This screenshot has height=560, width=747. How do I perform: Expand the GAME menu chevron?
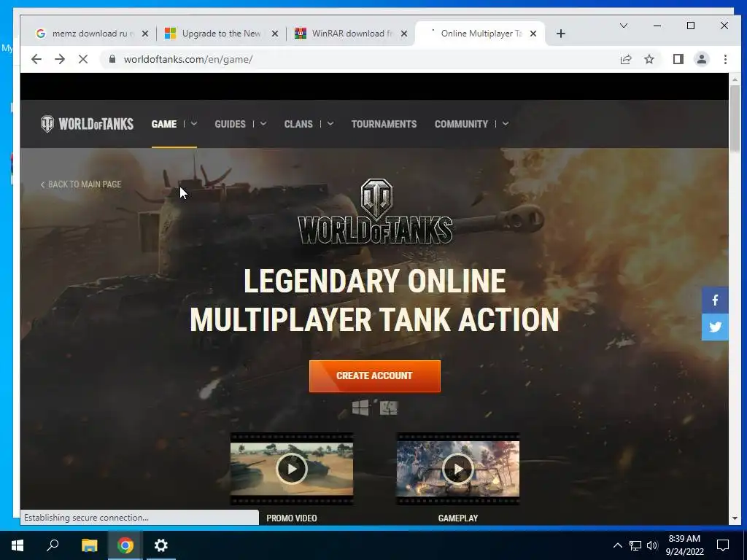[x=194, y=124]
